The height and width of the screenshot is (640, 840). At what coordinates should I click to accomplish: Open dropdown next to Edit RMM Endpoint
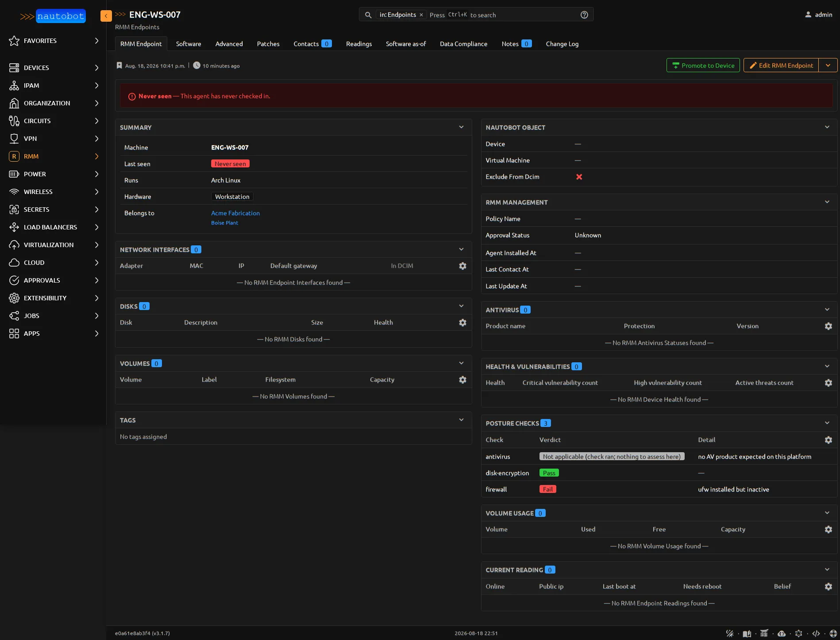828,65
